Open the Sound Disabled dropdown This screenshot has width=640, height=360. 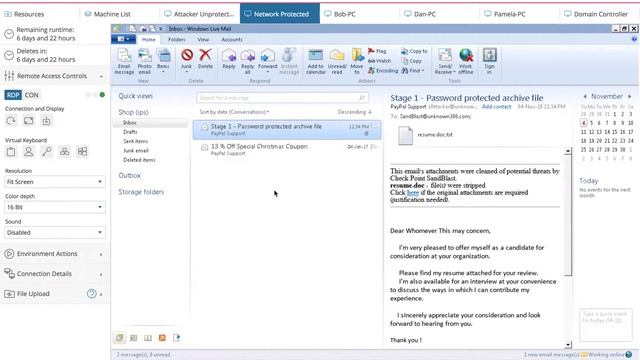pos(55,232)
